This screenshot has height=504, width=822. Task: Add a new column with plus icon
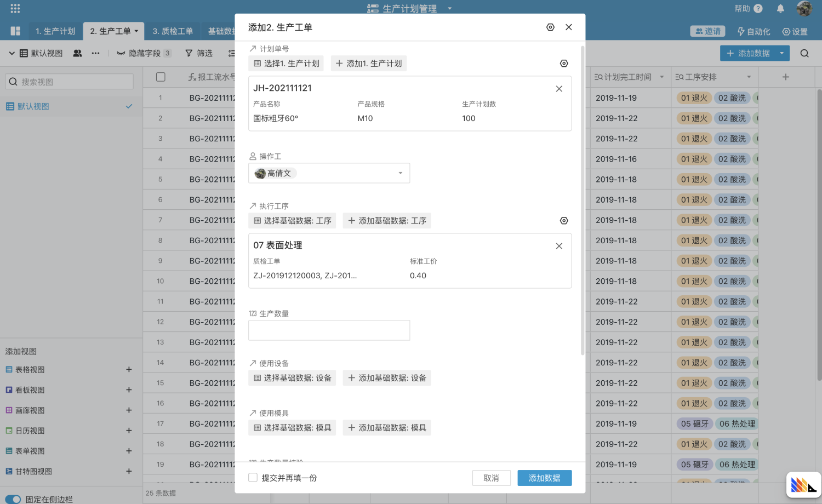coord(786,77)
